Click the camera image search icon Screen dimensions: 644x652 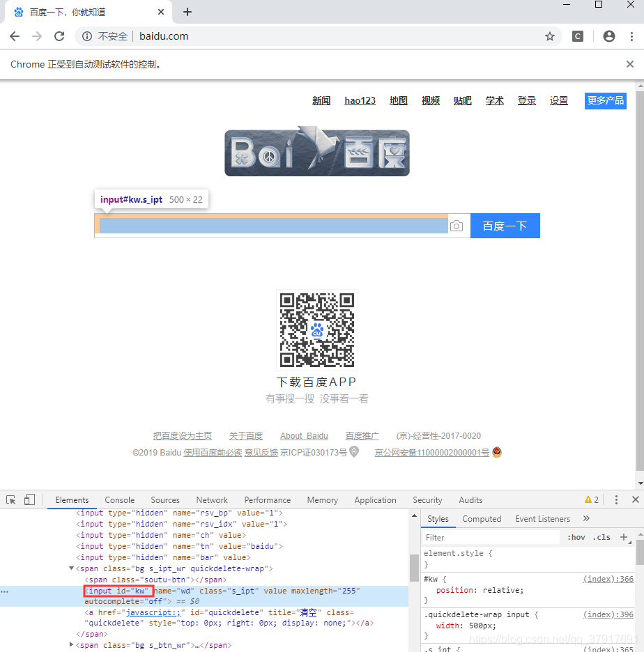[x=457, y=226]
